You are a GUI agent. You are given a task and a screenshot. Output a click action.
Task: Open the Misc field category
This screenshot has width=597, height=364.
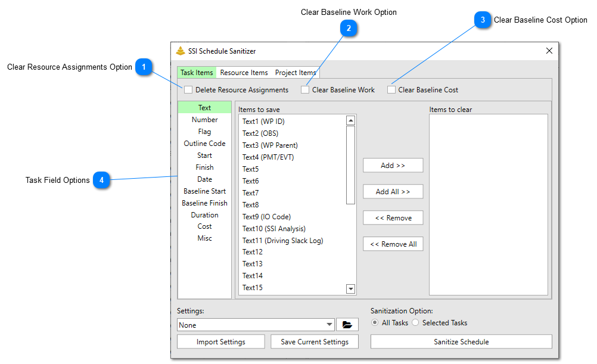point(204,238)
